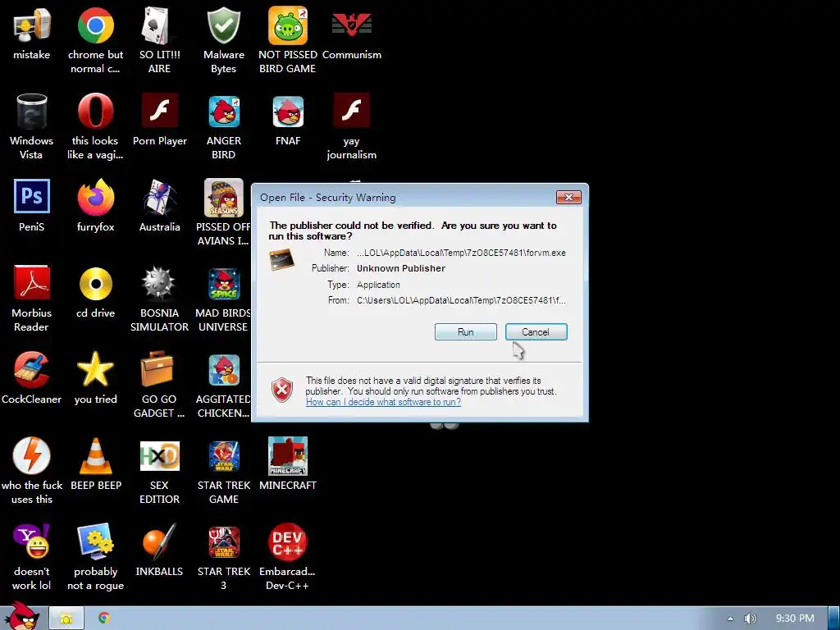Select the Communism desktop icon
This screenshot has height=630, width=840.
click(351, 25)
